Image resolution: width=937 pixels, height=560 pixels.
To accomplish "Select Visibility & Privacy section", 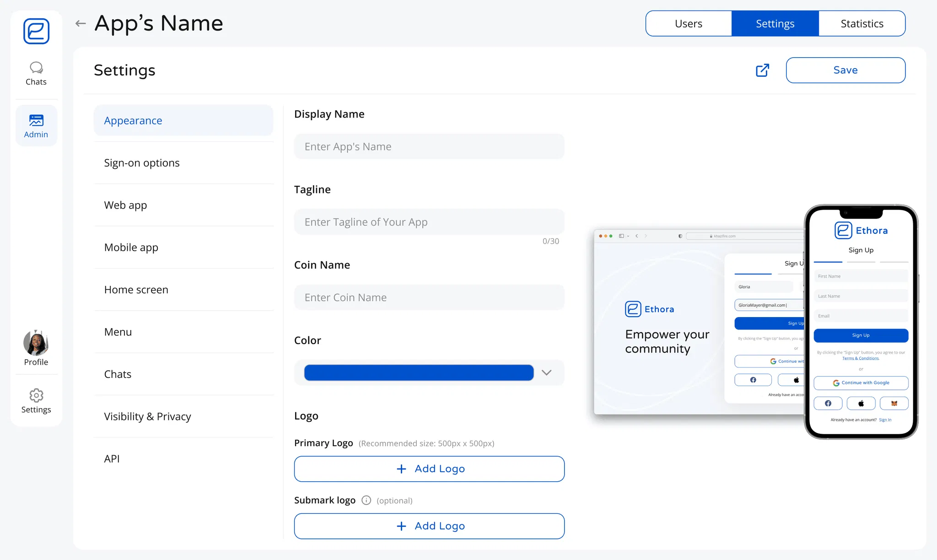I will 147,416.
